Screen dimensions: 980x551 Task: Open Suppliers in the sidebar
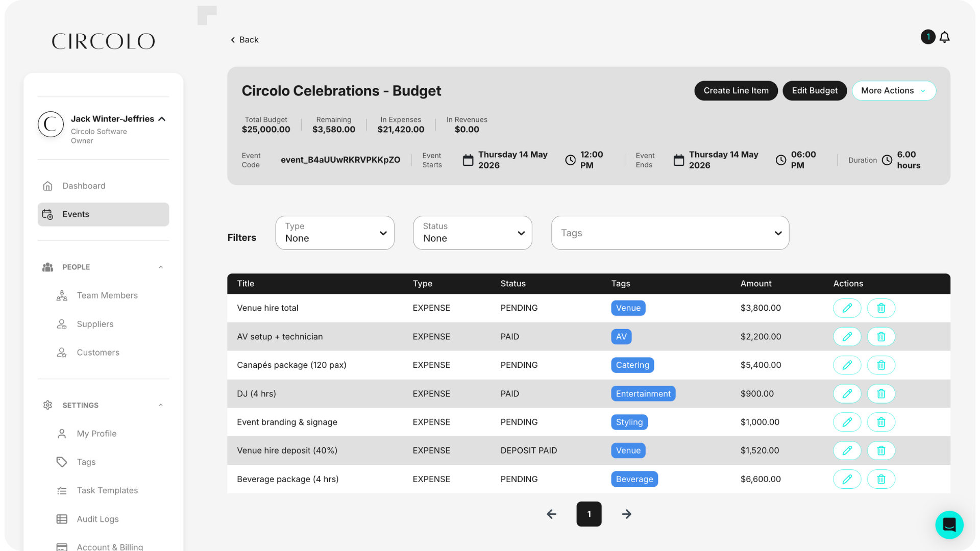click(x=95, y=324)
